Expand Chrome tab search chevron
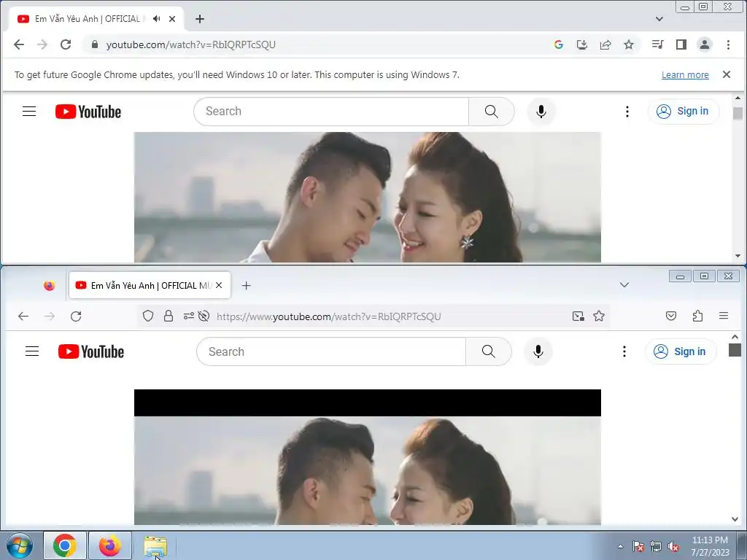 click(659, 19)
